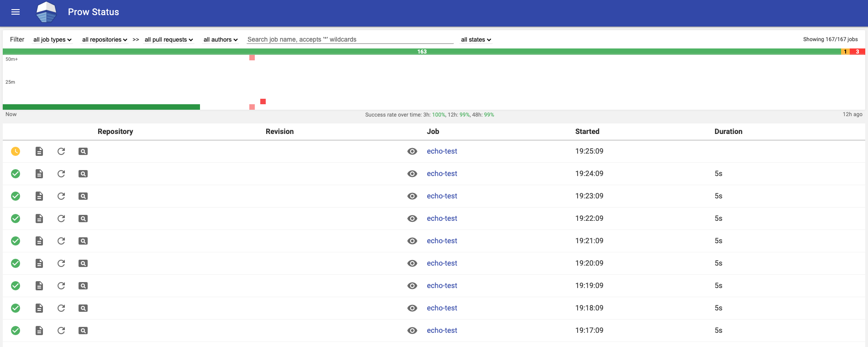
Task: Open logs icon for the 19:24:09 job
Action: pos(39,174)
